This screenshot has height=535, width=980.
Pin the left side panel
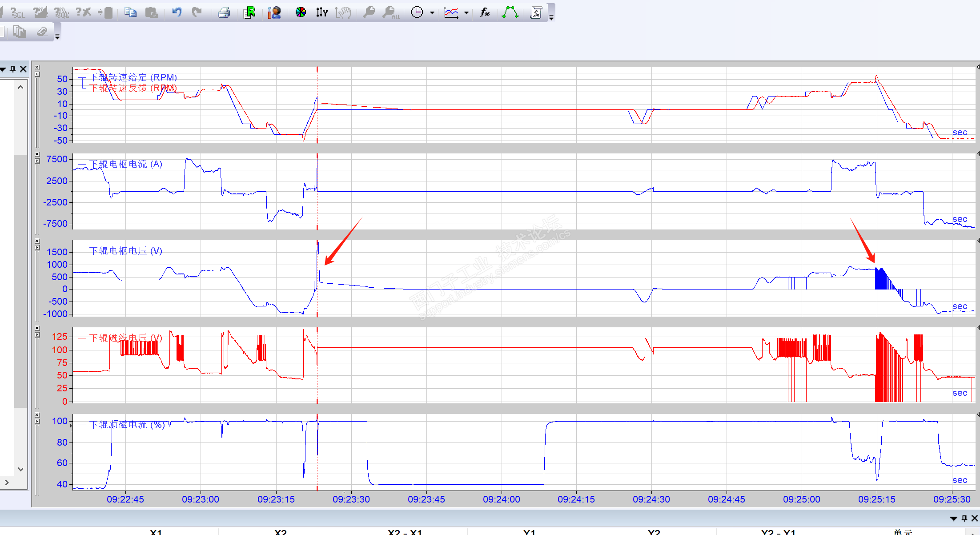coord(13,69)
